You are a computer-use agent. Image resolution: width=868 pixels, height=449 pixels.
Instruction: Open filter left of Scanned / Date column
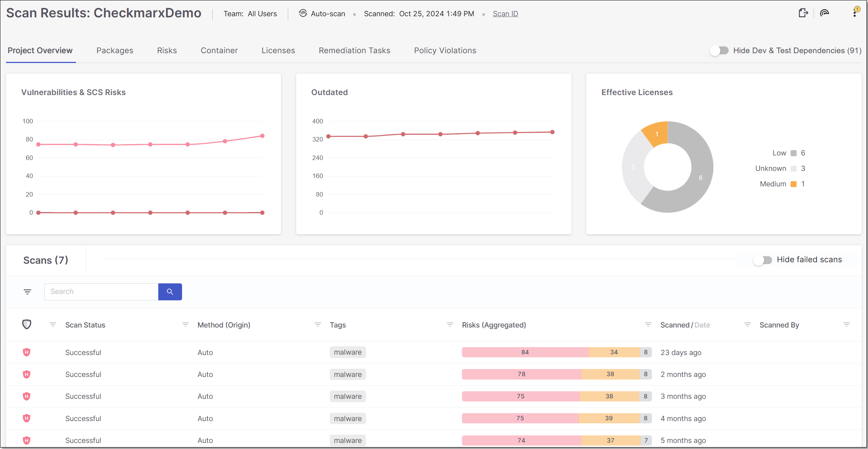click(648, 324)
